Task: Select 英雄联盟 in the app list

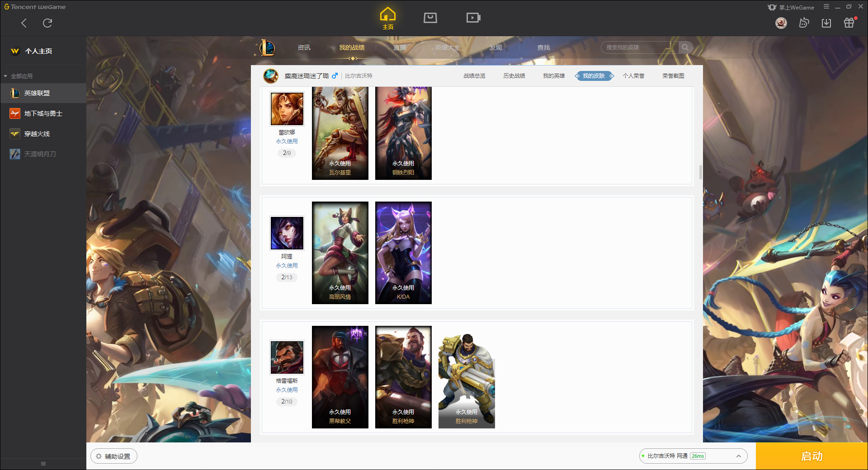Action: pyautogui.click(x=43, y=93)
